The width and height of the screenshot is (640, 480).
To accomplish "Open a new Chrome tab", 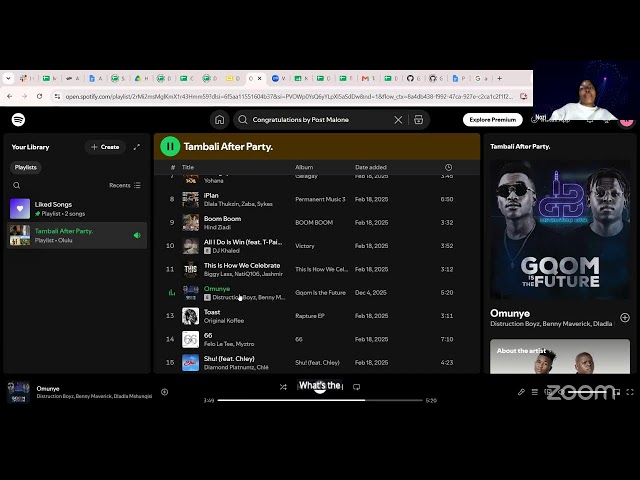I will (x=499, y=78).
